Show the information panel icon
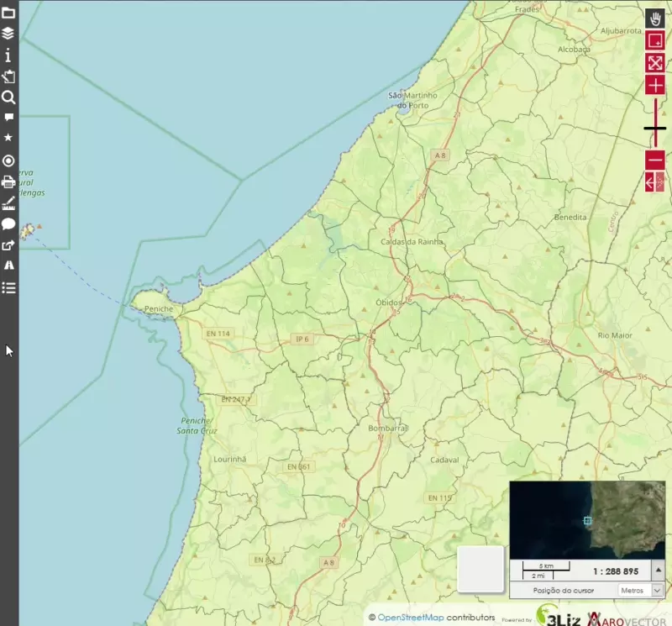 point(8,55)
